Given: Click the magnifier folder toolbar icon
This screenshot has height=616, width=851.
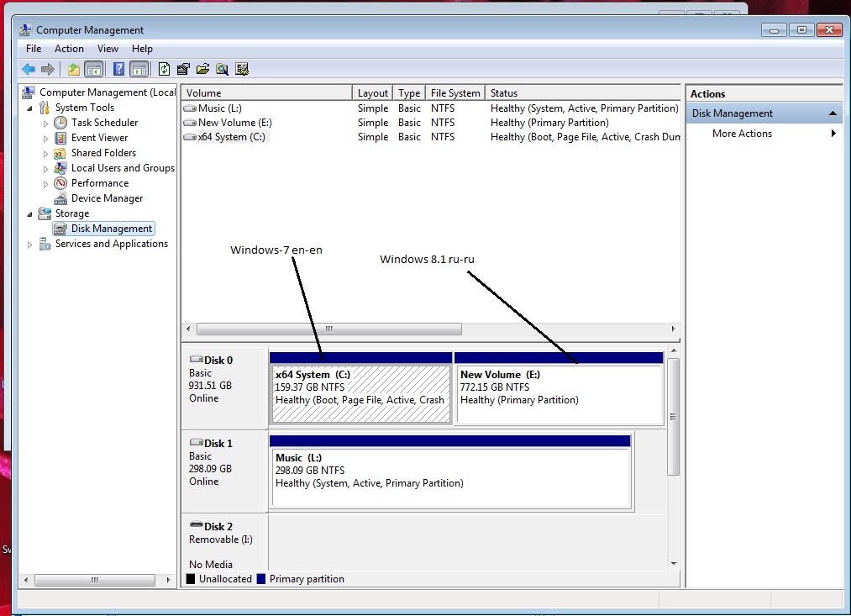Looking at the screenshot, I should tap(222, 69).
